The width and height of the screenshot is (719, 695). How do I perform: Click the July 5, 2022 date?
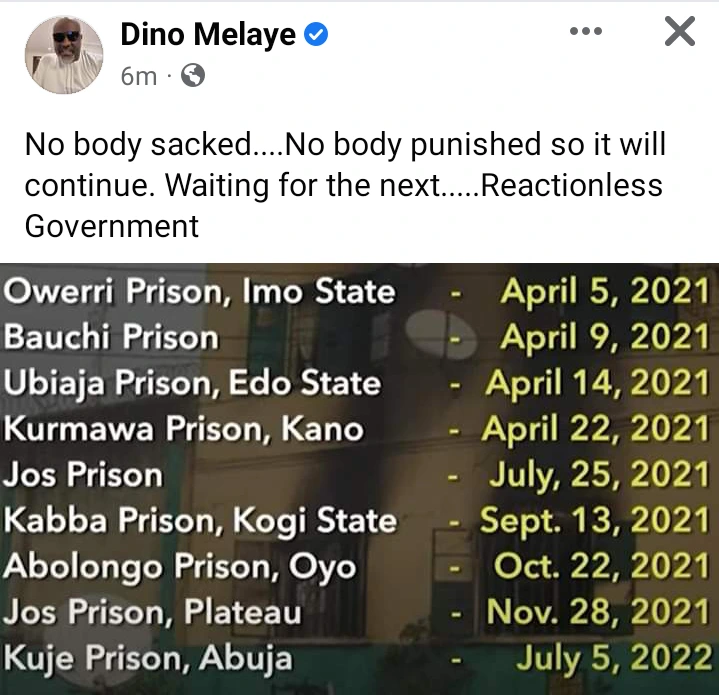(x=613, y=659)
